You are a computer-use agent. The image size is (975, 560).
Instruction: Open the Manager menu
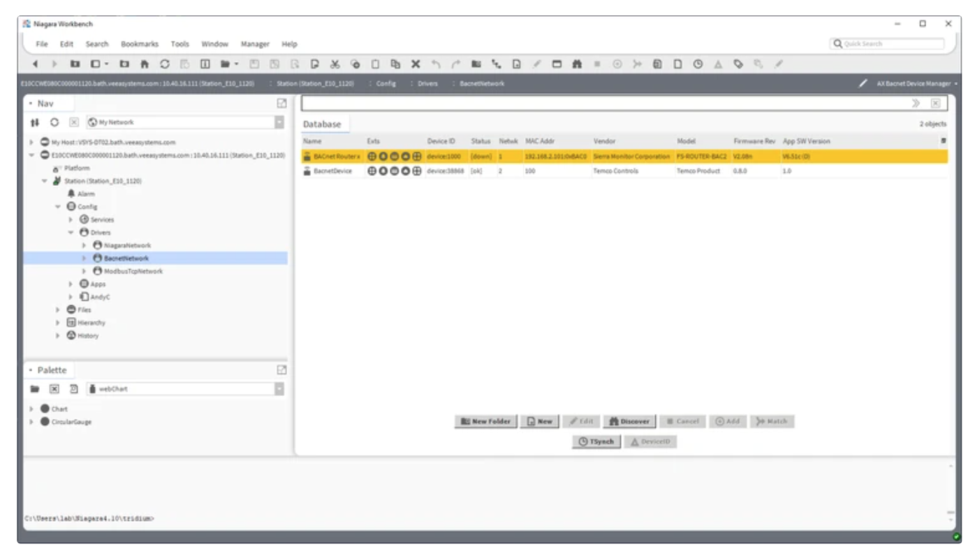(x=255, y=44)
